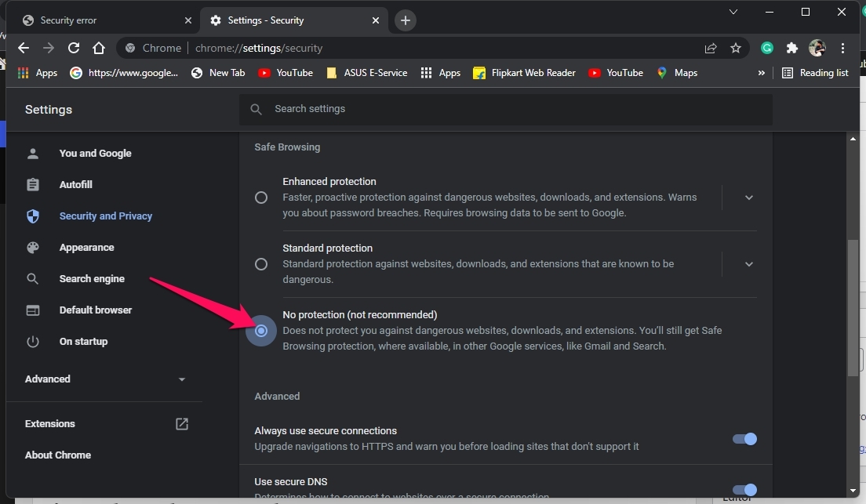Viewport: 866px width, 504px height.
Task: Open new tab with plus button
Action: [405, 20]
